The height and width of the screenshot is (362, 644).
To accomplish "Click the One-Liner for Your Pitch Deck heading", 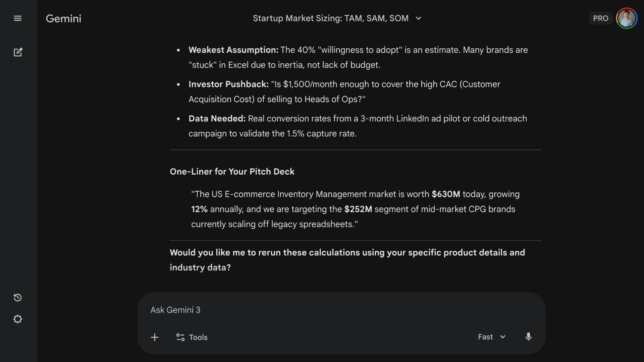I will coord(232,172).
